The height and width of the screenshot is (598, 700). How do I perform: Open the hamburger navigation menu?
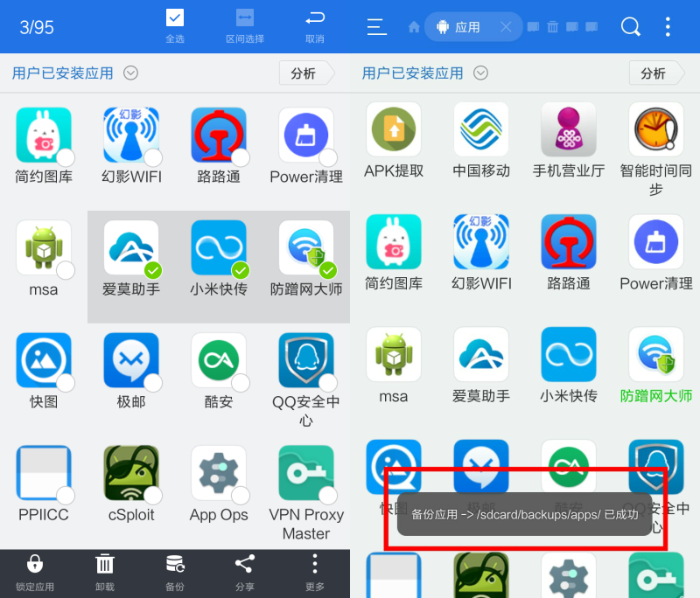coord(377,27)
